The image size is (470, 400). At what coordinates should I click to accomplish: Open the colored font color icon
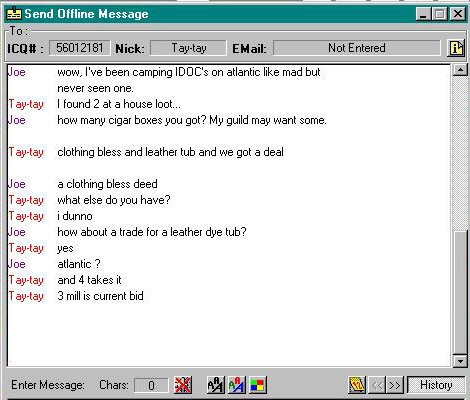point(237,385)
